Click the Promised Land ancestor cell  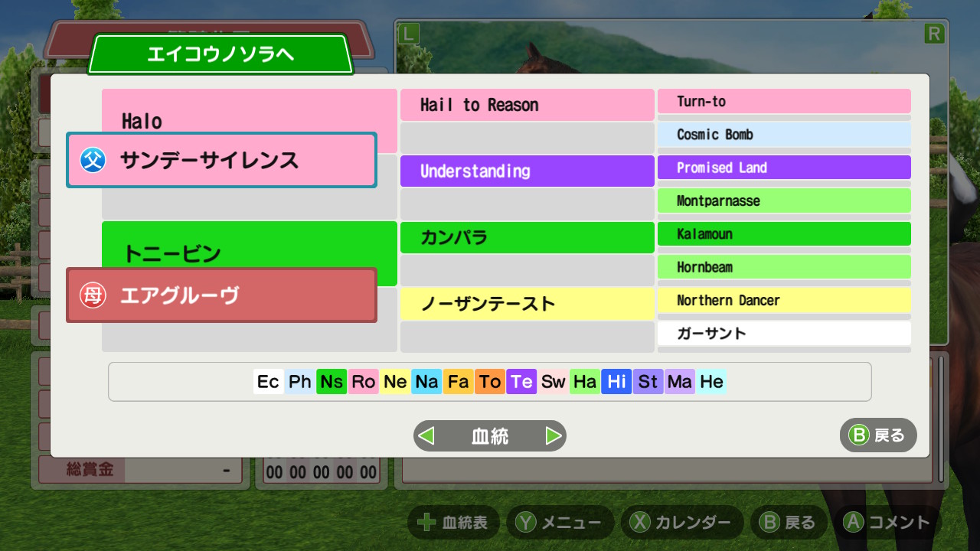(x=784, y=168)
